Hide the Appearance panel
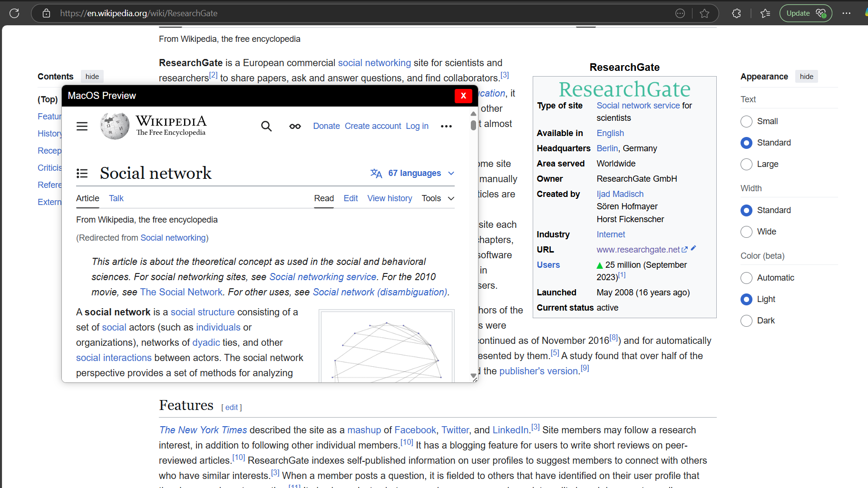The width and height of the screenshot is (868, 488). tap(806, 77)
